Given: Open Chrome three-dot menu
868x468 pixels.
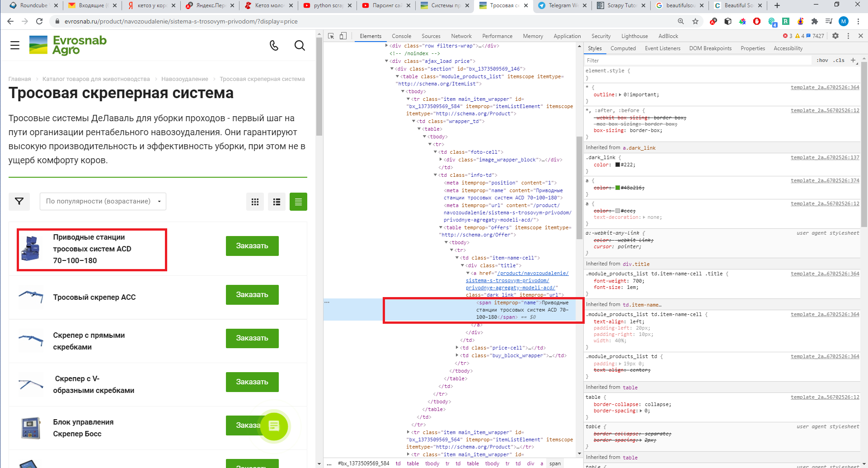Looking at the screenshot, I should pos(858,21).
